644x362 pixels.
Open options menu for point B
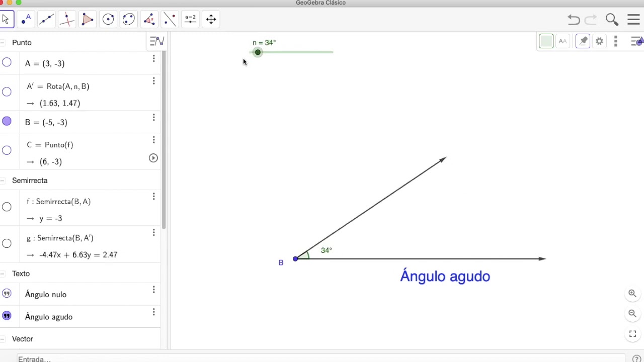pyautogui.click(x=153, y=118)
